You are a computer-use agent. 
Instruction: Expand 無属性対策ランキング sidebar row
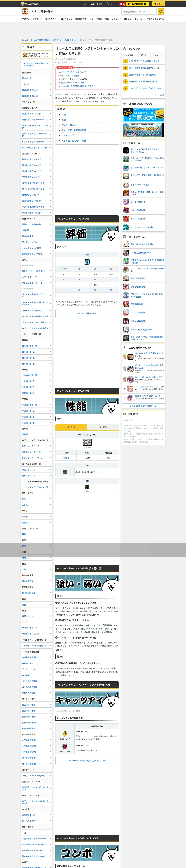[37, 159]
